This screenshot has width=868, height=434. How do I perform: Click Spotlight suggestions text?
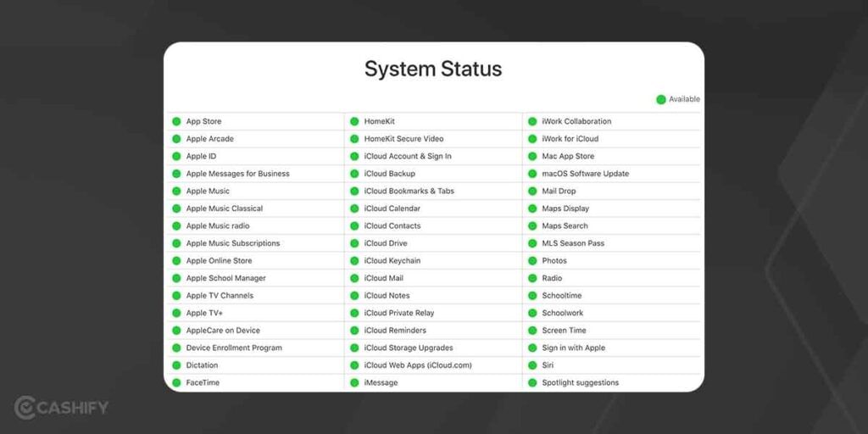tap(581, 382)
